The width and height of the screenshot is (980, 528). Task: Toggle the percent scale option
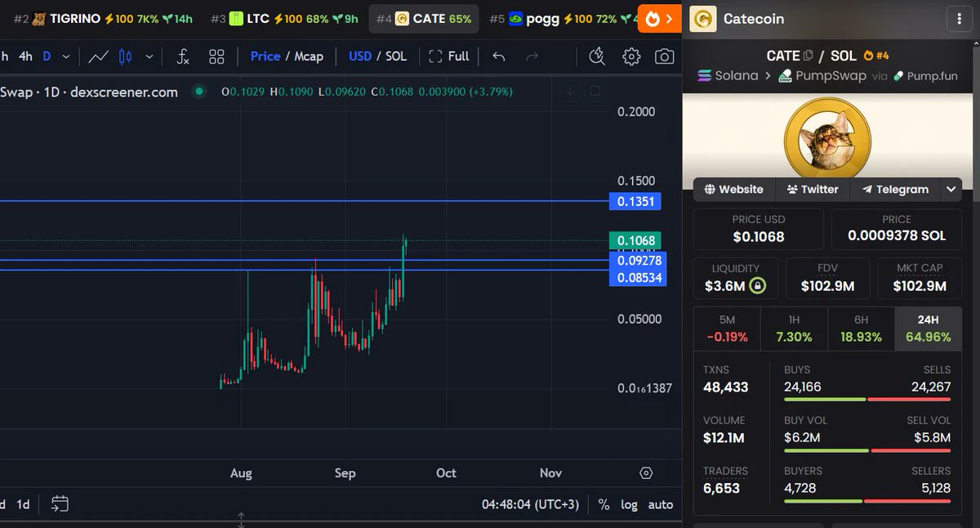(x=604, y=504)
